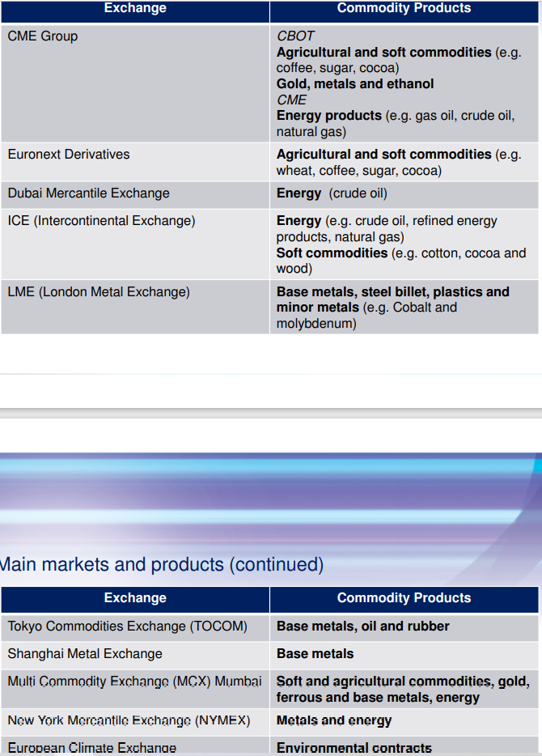Select 'Environmental contracts' cell
This screenshot has height=756, width=542.
404,745
